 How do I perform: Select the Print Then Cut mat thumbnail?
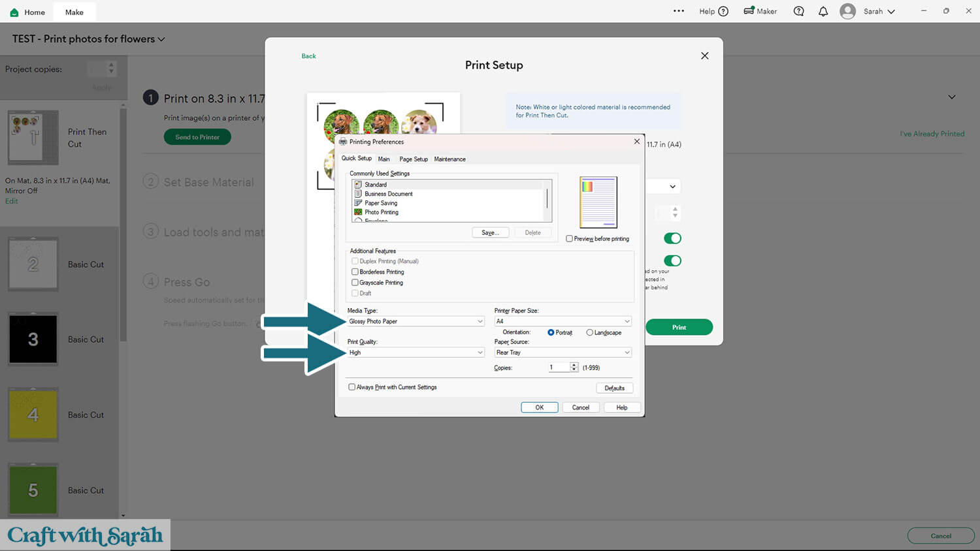coord(33,137)
